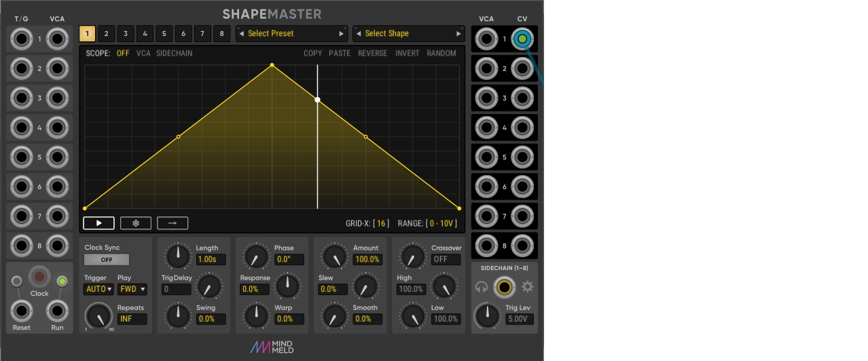Click the PASTE shape button
The width and height of the screenshot is (868, 361).
340,53
